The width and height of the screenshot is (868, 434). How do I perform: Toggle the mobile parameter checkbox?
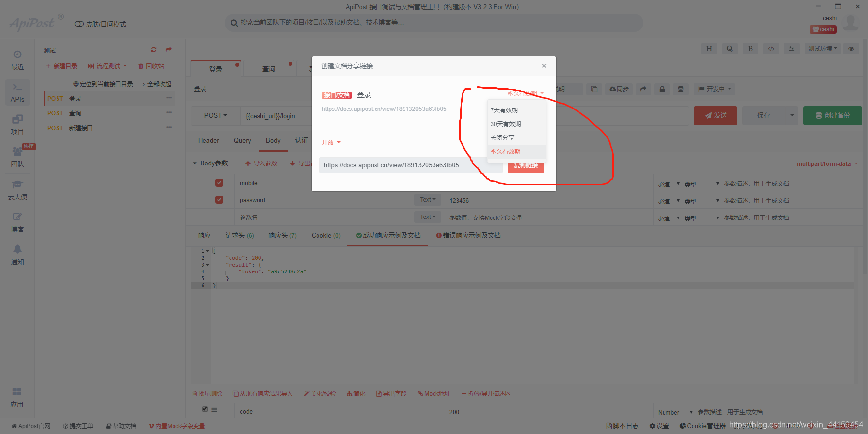(x=219, y=183)
